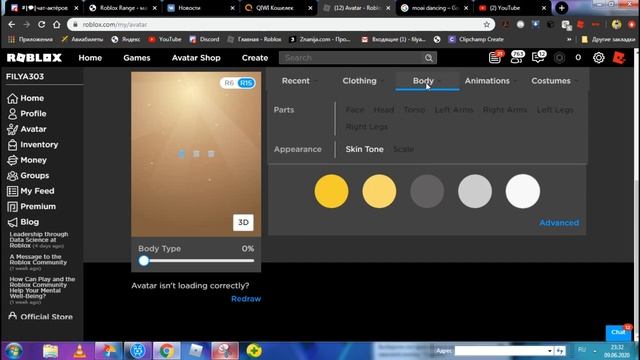The height and width of the screenshot is (360, 640).
Task: Open the Home sidebar icon
Action: (12, 98)
